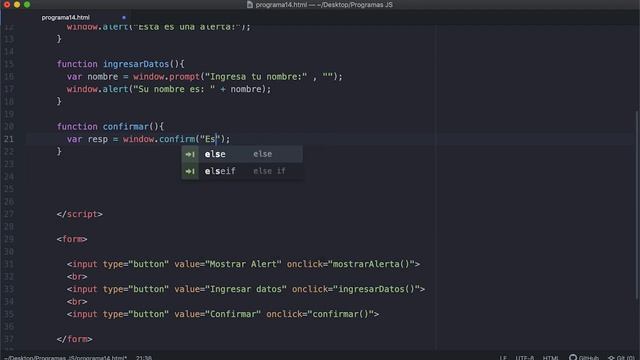The width and height of the screenshot is (640, 360).
Task: Click the '</form>' closing tag
Action: [75, 339]
